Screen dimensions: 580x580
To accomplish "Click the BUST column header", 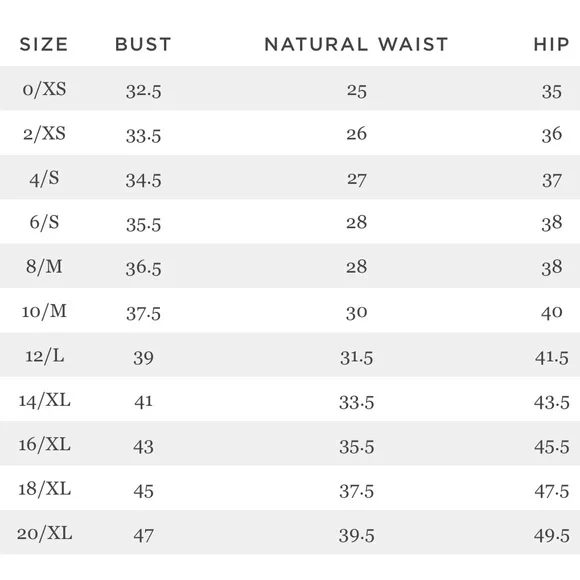I will (143, 44).
